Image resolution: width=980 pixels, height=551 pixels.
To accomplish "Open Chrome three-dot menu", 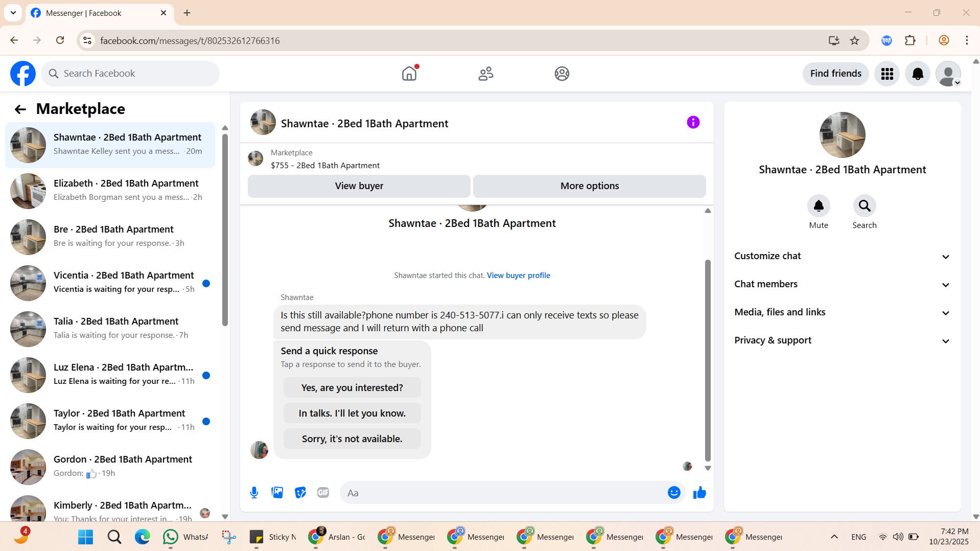I will (967, 40).
